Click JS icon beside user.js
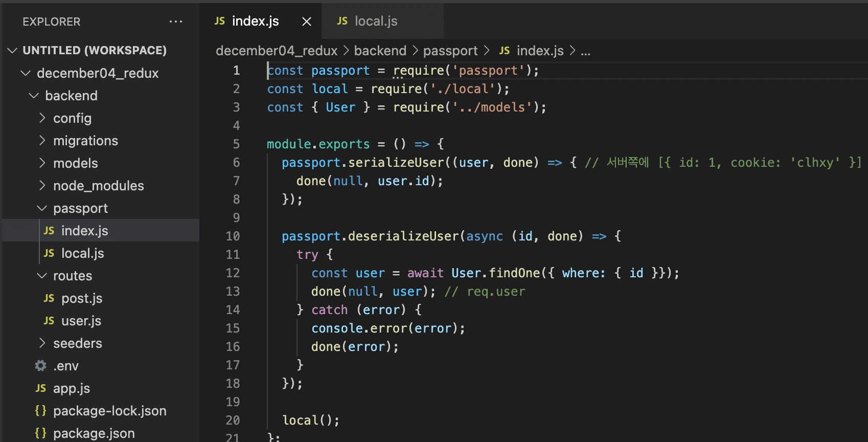The image size is (868, 442). coord(49,321)
